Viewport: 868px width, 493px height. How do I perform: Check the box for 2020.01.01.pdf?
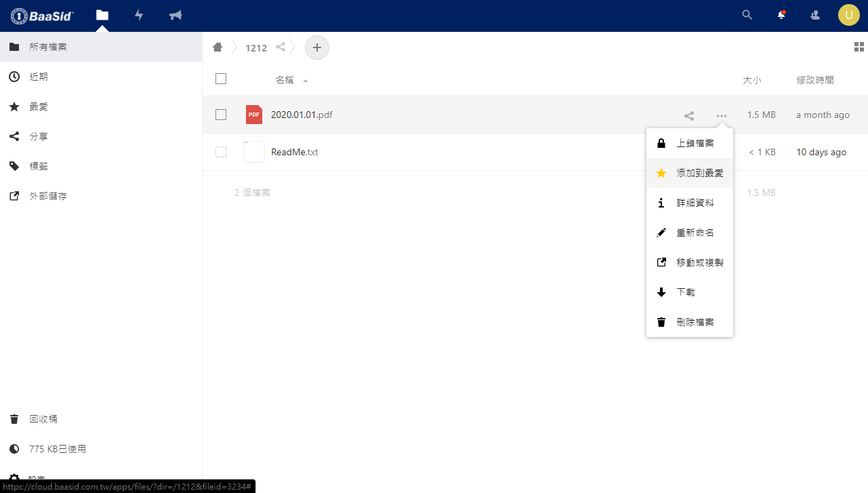(x=221, y=115)
